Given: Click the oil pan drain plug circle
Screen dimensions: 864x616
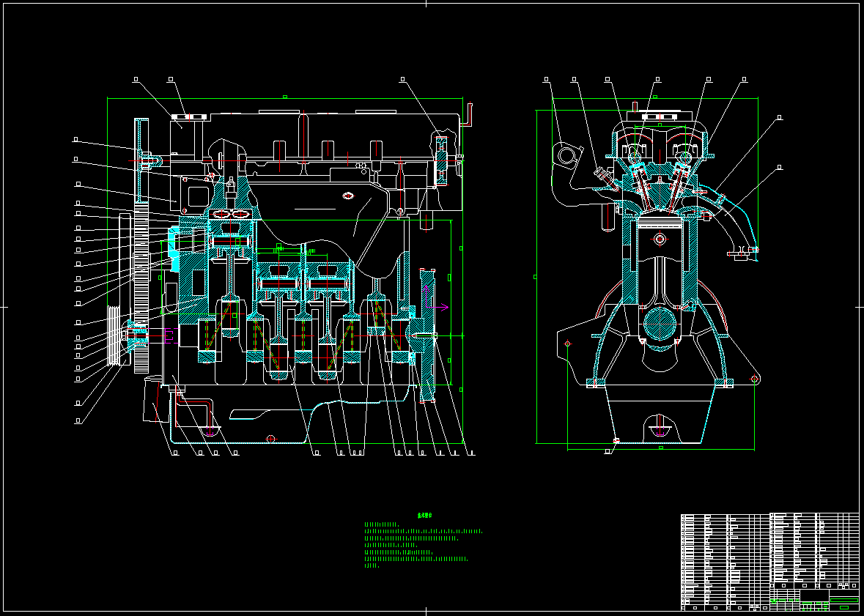Looking at the screenshot, I should [x=270, y=439].
